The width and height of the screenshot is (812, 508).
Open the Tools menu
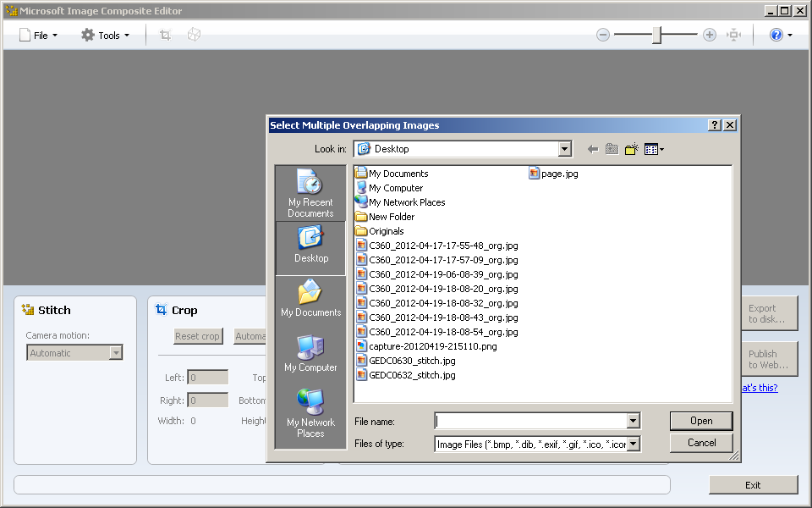tap(105, 36)
